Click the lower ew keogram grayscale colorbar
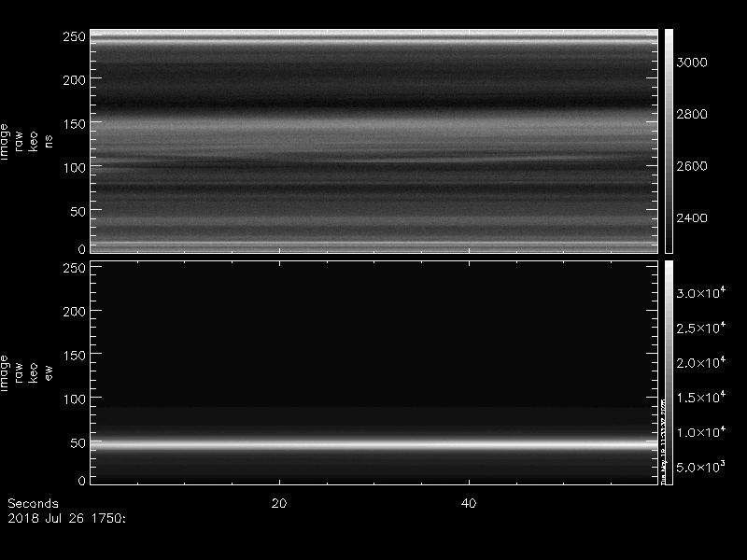 [669, 372]
